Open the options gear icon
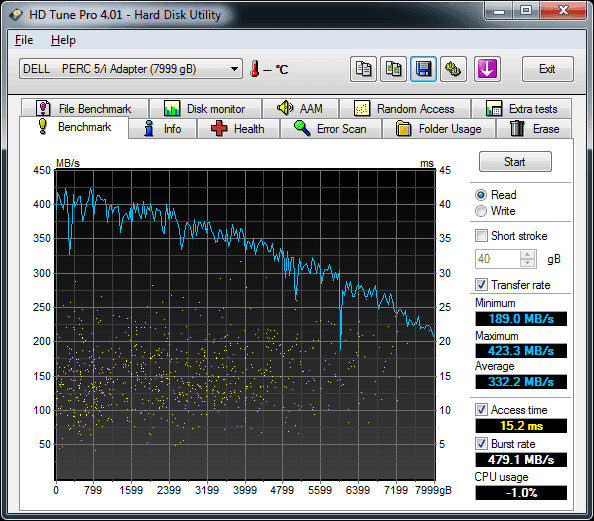This screenshot has height=521, width=594. [453, 69]
